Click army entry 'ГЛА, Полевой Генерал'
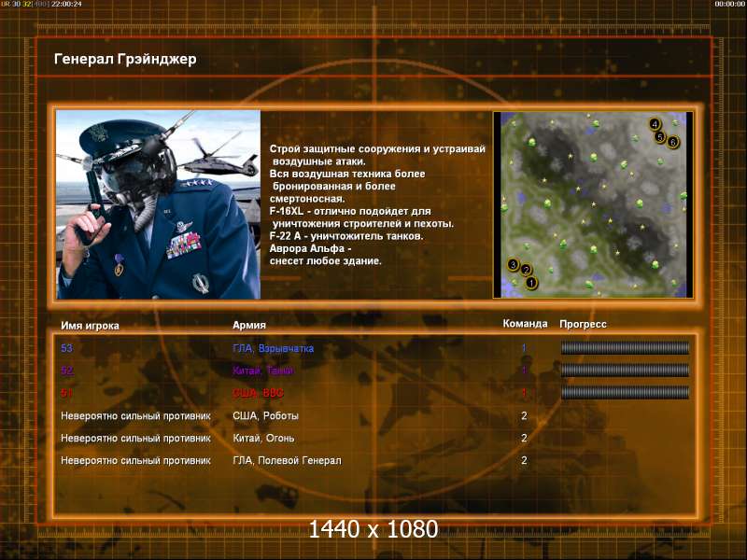747x560 pixels. 287,460
